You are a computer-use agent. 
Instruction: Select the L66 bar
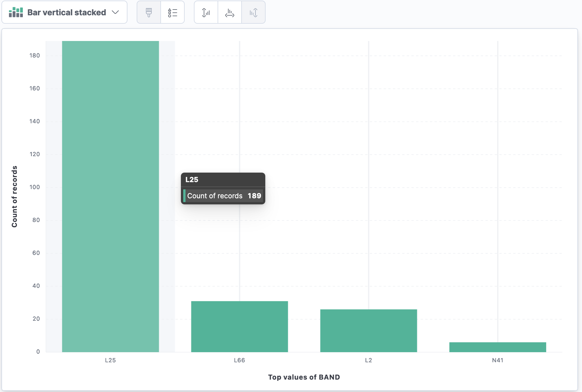[239, 326]
